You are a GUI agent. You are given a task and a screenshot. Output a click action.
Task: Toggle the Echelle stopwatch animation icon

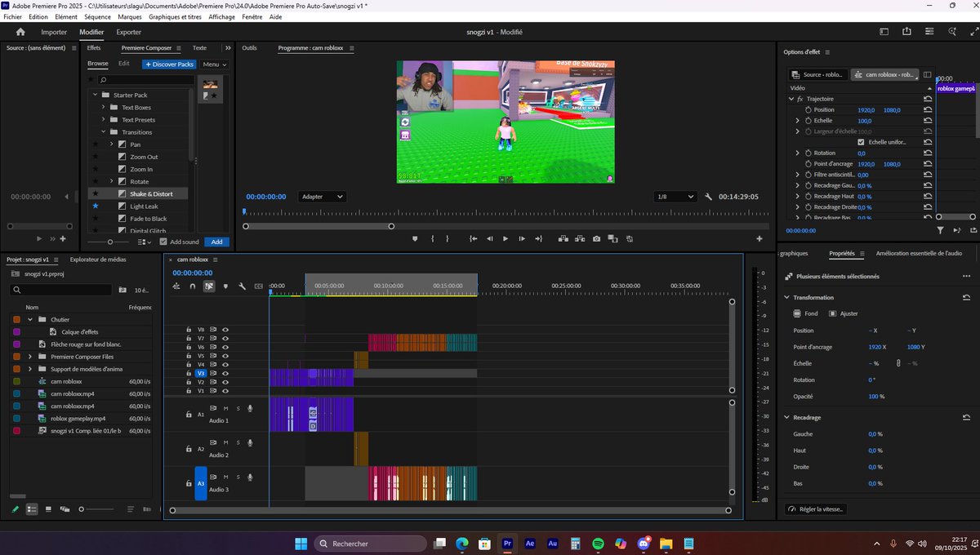tap(808, 121)
